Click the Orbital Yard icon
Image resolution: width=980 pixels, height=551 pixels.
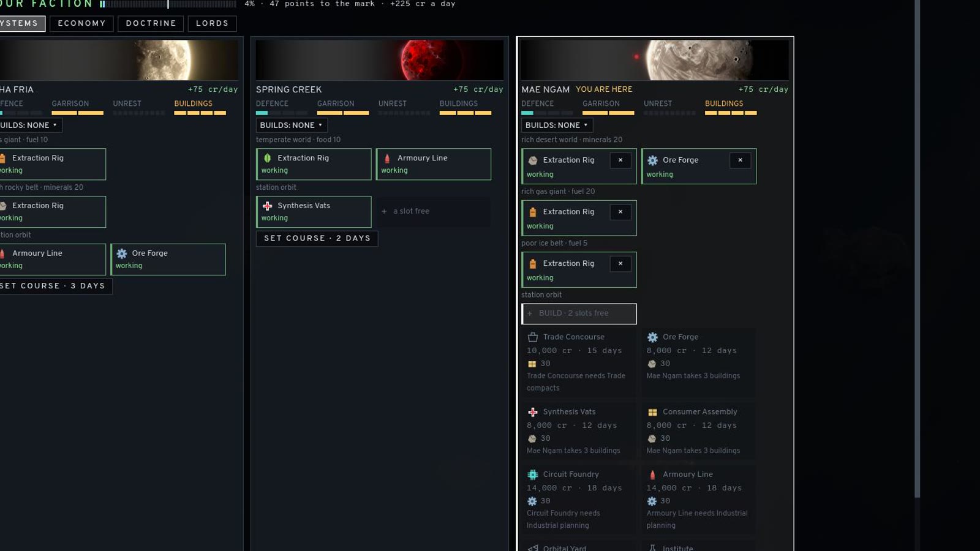click(x=532, y=549)
